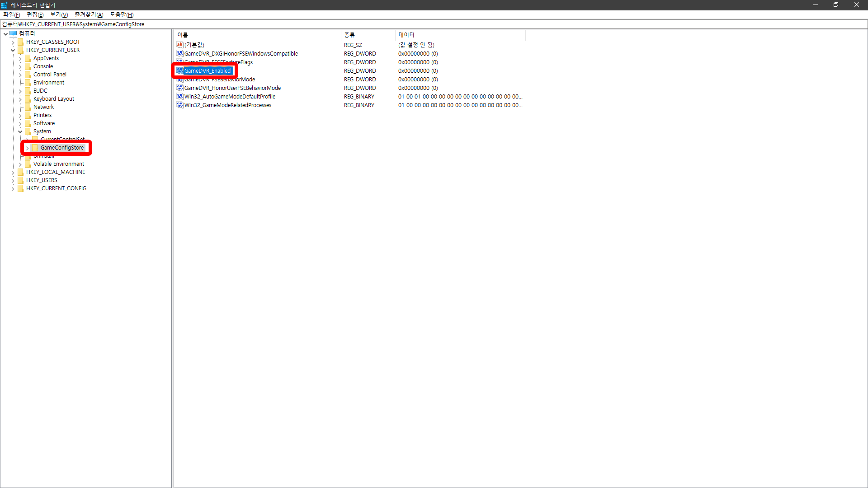868x488 pixels.
Task: Expand the Software key arrow
Action: point(20,123)
